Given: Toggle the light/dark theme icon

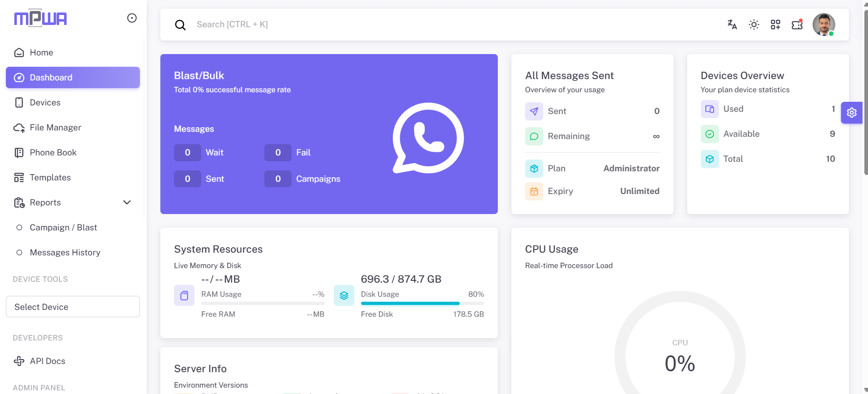Looking at the screenshot, I should click(x=754, y=25).
